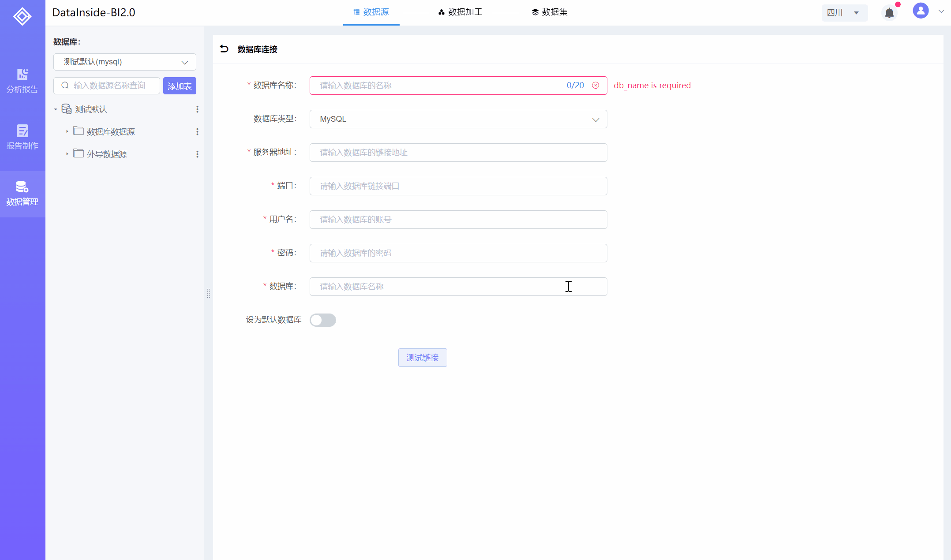Click the folder icon of 外导数据源
The height and width of the screenshot is (560, 951).
[x=79, y=153]
